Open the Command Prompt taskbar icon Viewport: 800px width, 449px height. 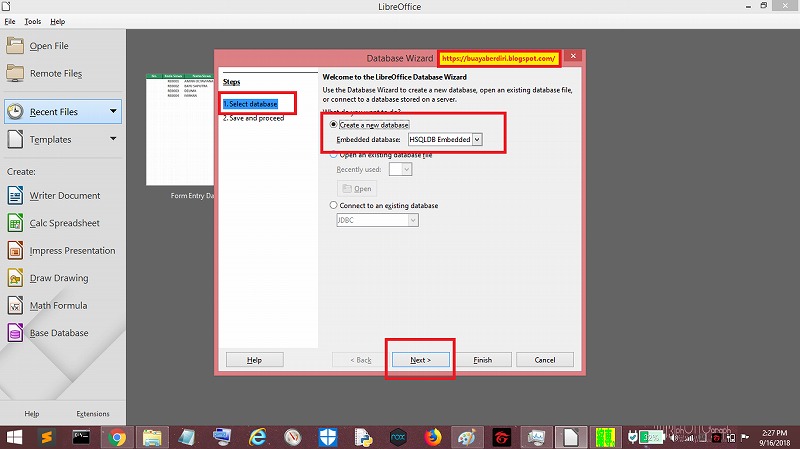(x=81, y=438)
